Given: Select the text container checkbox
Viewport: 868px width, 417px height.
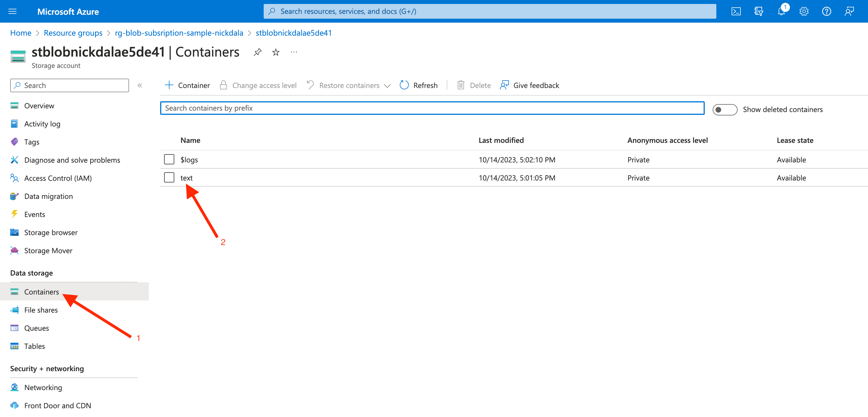Looking at the screenshot, I should pyautogui.click(x=169, y=177).
